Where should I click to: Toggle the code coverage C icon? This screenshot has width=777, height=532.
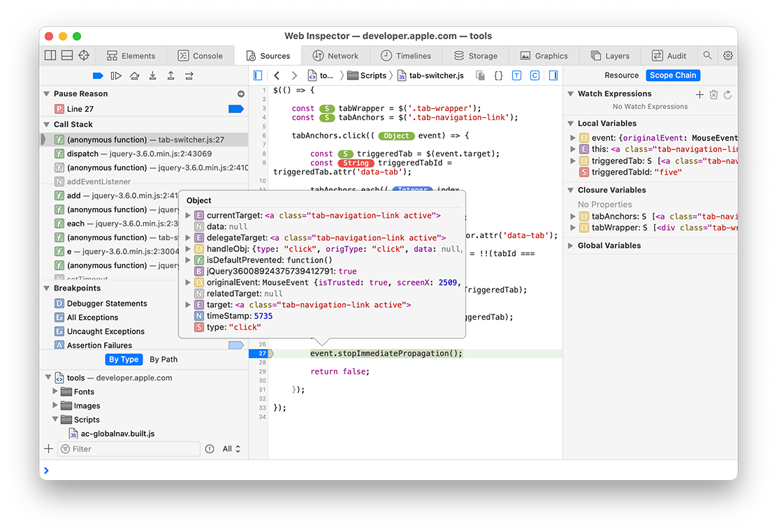point(535,75)
